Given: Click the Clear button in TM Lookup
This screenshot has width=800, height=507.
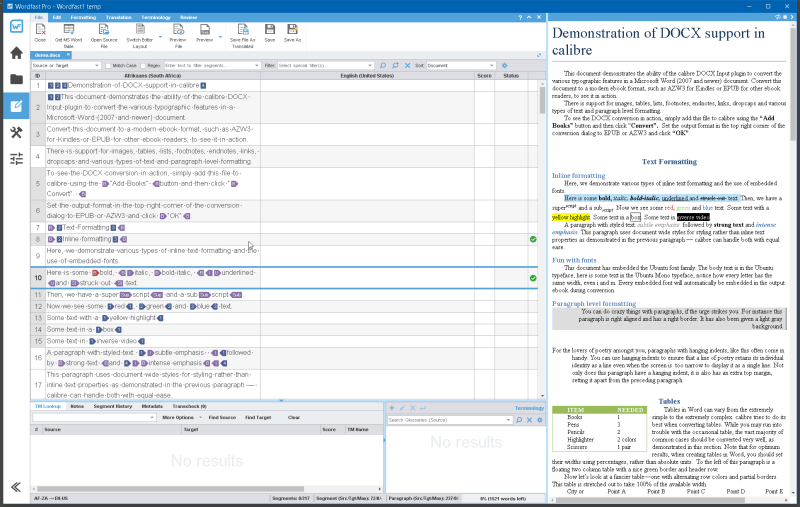Looking at the screenshot, I should click(294, 417).
